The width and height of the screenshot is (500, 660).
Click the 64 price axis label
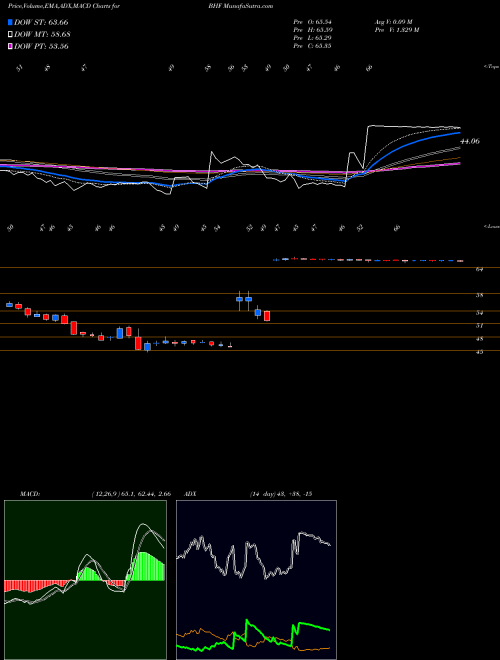point(479,269)
